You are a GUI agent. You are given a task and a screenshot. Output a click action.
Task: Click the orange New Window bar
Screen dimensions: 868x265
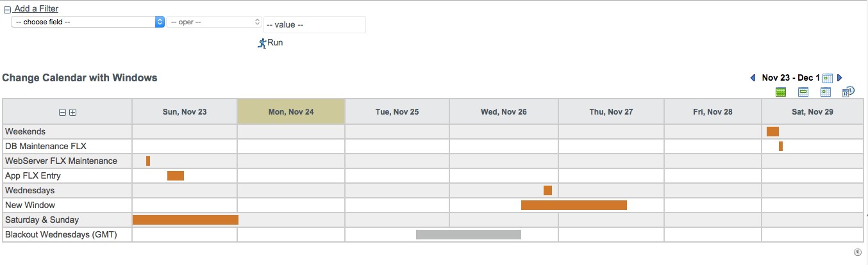coord(574,205)
